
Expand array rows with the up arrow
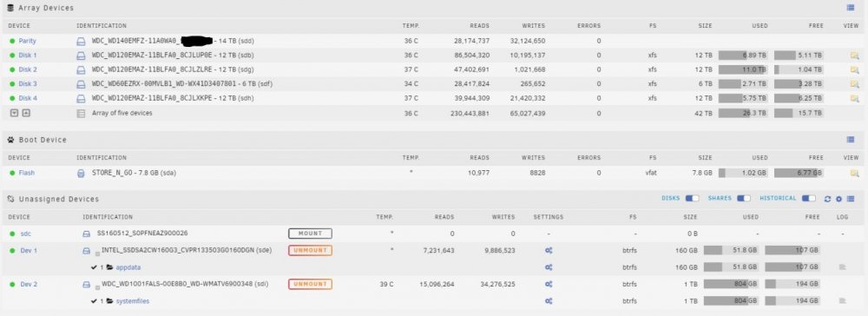(25, 113)
